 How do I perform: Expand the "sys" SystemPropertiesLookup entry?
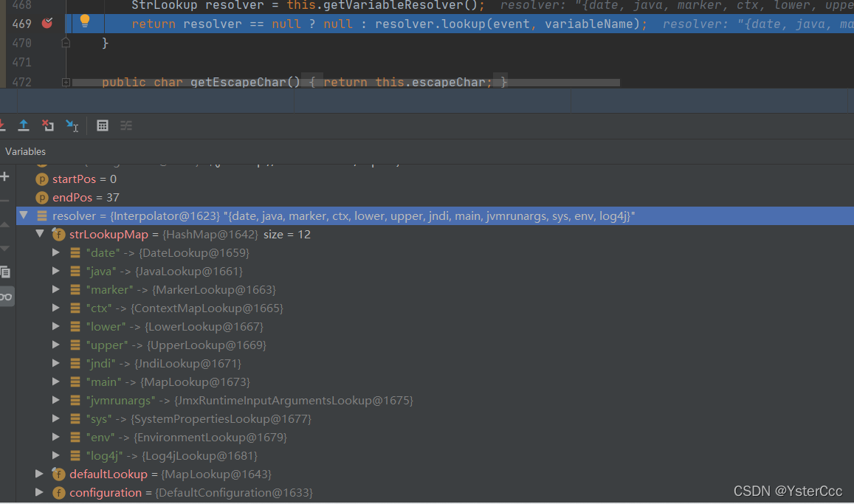coord(55,418)
